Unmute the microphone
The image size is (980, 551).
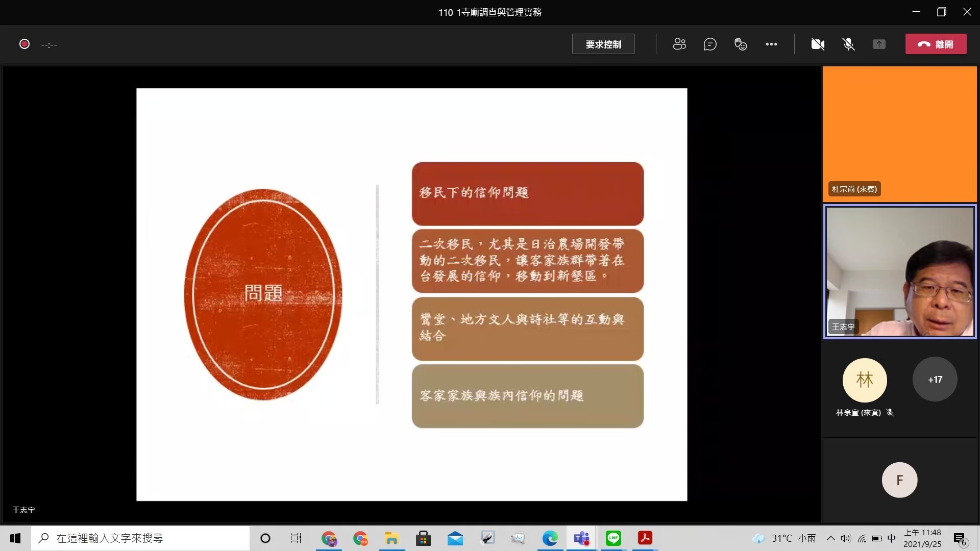[848, 44]
